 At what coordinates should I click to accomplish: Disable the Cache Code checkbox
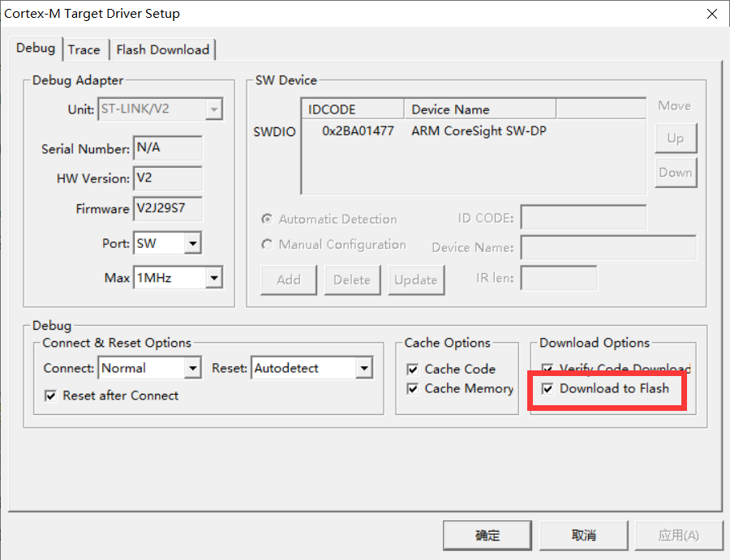[x=413, y=370]
